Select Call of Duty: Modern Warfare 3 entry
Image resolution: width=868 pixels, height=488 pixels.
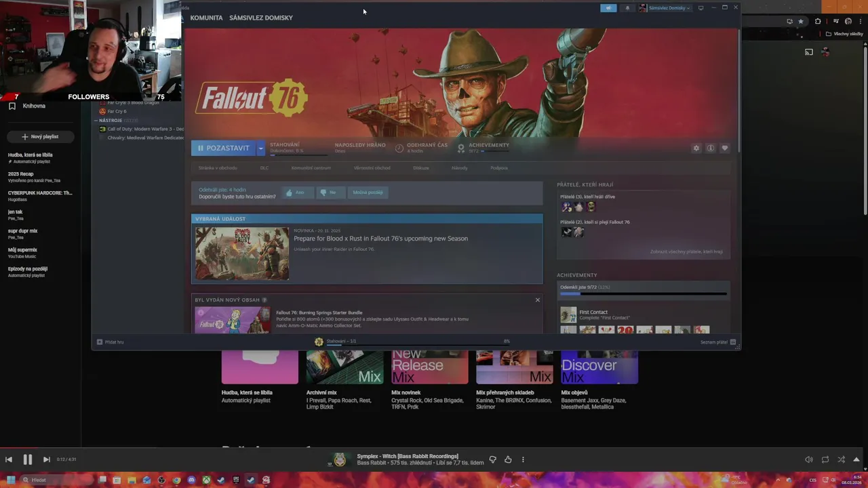(141, 129)
